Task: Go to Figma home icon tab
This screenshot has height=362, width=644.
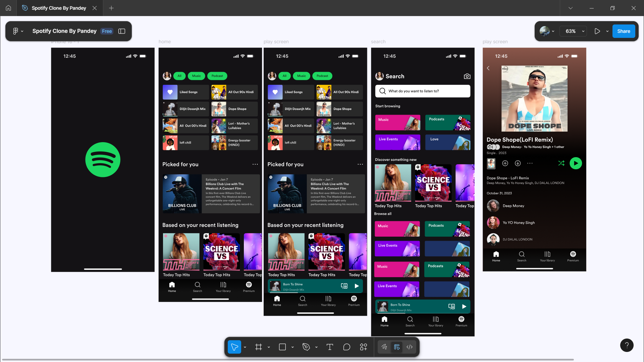Action: 8,8
